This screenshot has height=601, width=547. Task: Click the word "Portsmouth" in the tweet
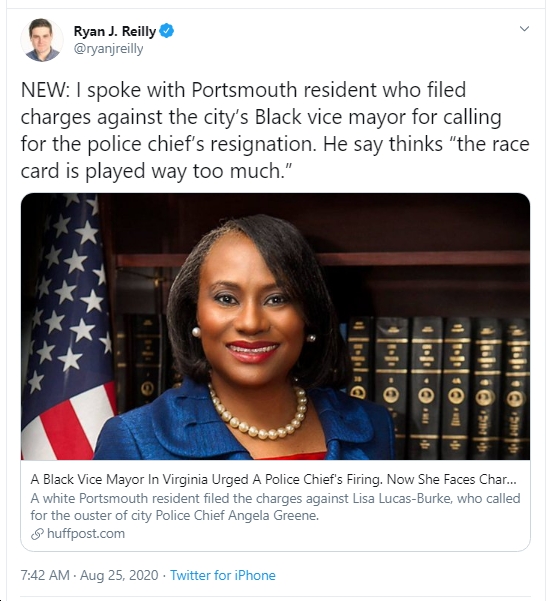244,90
